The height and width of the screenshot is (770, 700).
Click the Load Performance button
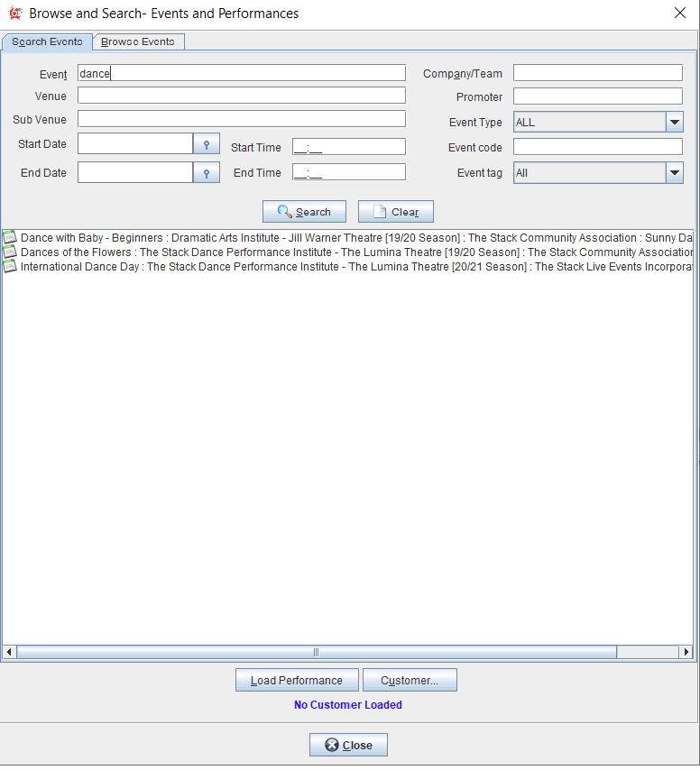pyautogui.click(x=297, y=681)
